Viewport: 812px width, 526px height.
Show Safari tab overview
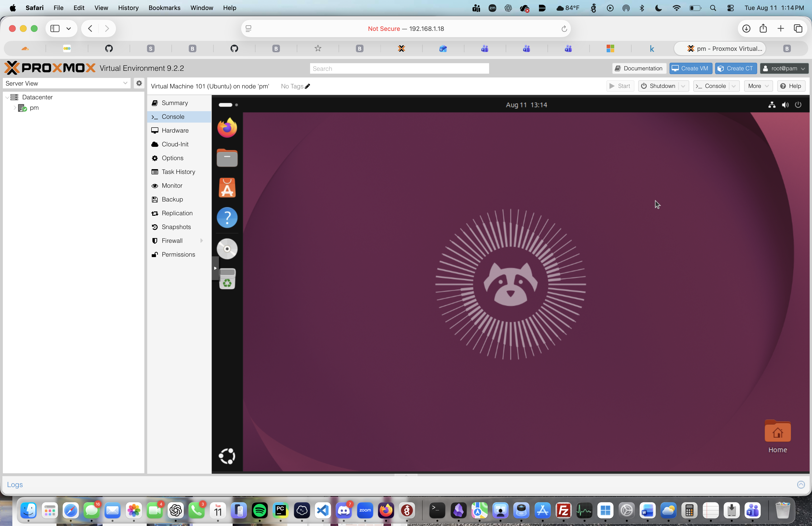point(798,29)
